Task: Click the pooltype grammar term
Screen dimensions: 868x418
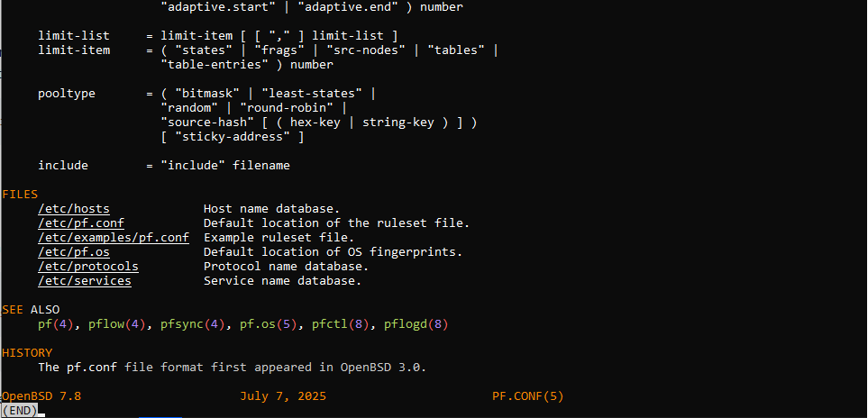Action: tap(67, 94)
